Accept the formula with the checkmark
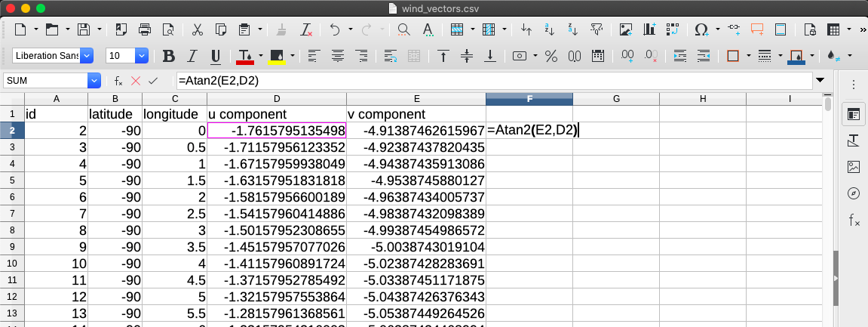868x327 pixels. click(x=153, y=80)
